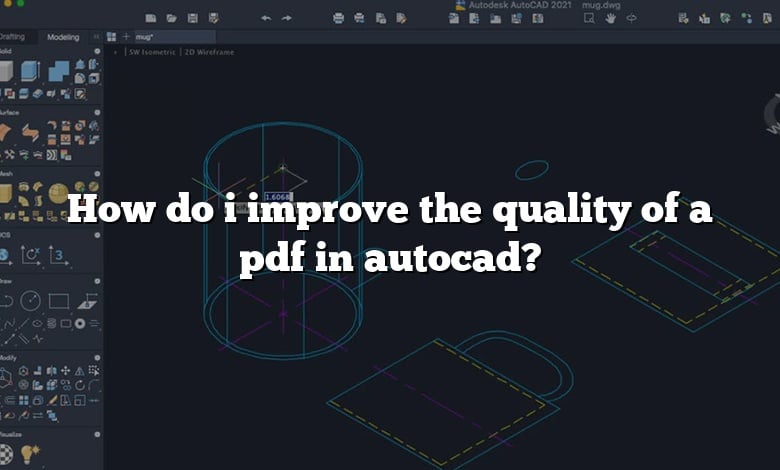
Task: Select the gold Mesh Sphere tool
Action: click(x=59, y=193)
